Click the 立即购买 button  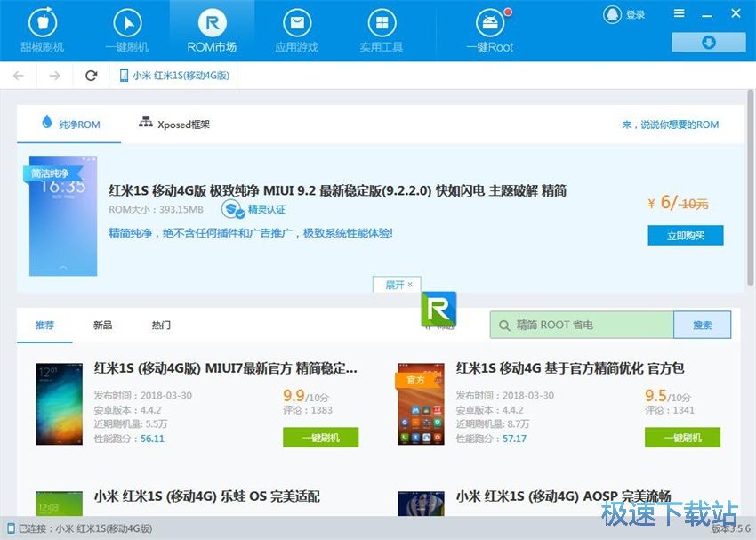coord(686,235)
